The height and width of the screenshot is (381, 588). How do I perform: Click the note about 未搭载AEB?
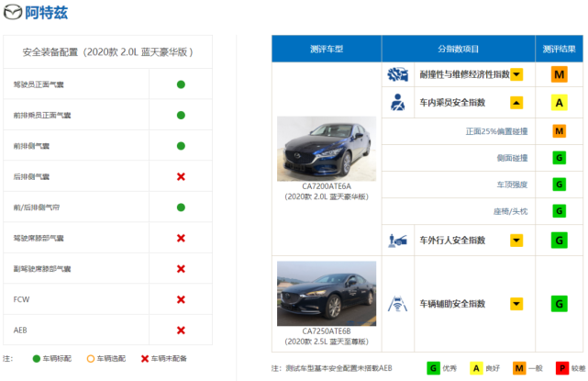point(332,369)
